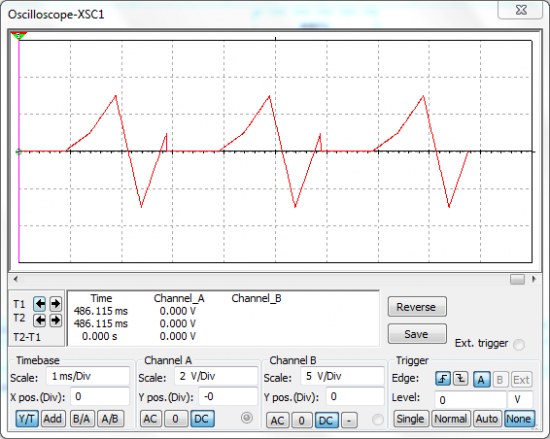Move T1 cursor left with arrow

tap(39, 304)
